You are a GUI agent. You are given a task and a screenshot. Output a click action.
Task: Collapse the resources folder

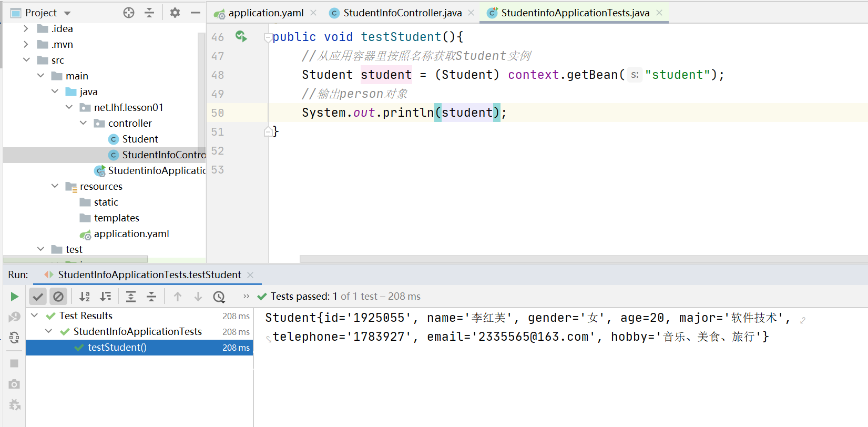[55, 186]
